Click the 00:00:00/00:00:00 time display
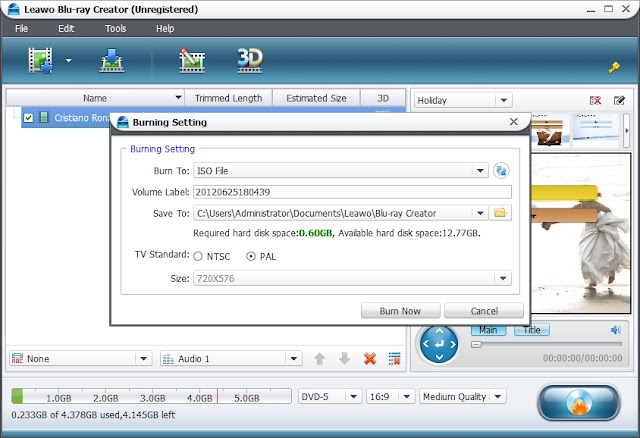The width and height of the screenshot is (640, 438). pos(582,358)
